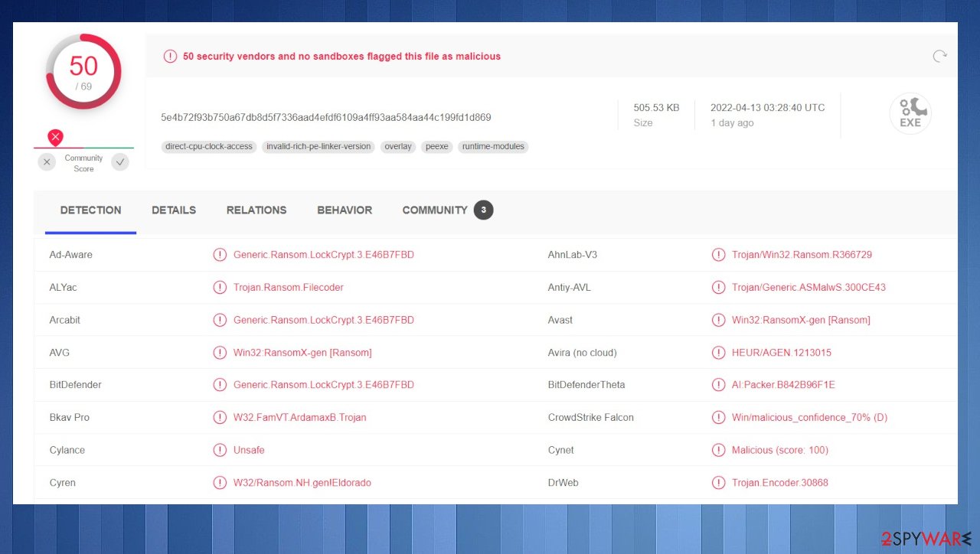This screenshot has width=980, height=554.
Task: Click the community comment count badge 3
Action: point(483,210)
